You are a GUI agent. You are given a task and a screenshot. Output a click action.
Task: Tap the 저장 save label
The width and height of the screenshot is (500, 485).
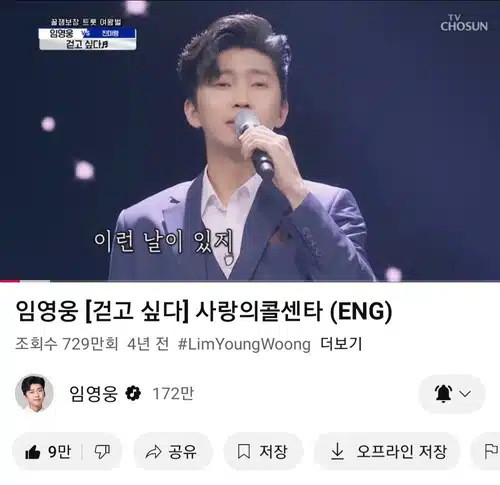click(273, 452)
